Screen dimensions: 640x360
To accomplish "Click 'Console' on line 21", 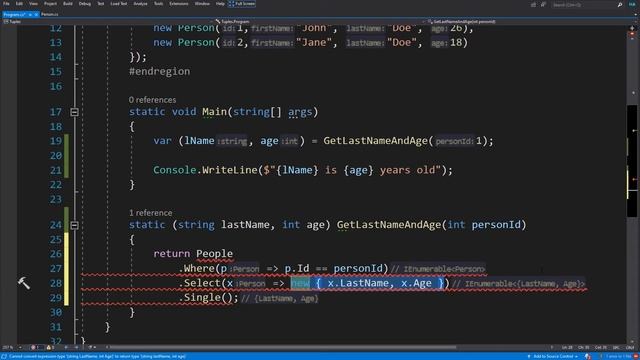I will click(x=175, y=170).
